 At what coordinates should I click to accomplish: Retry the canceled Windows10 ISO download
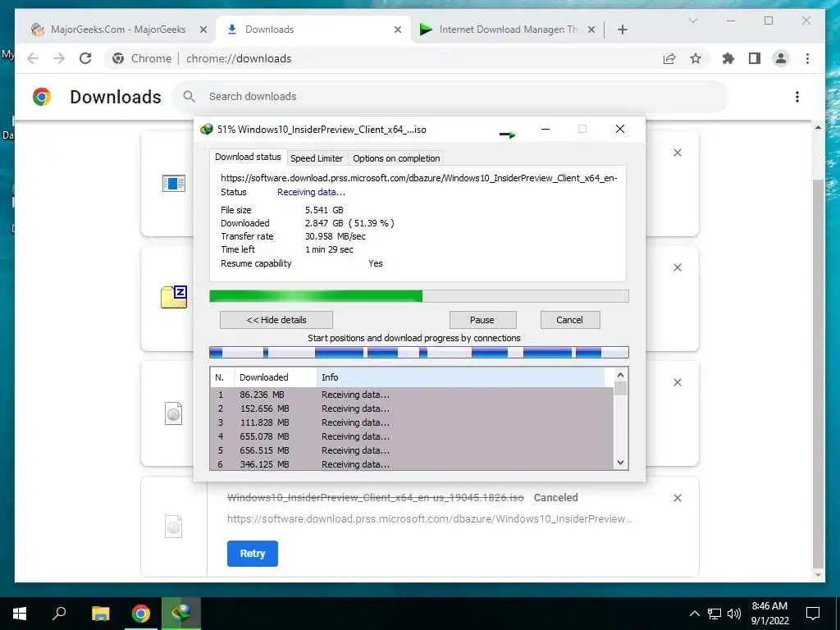[253, 554]
